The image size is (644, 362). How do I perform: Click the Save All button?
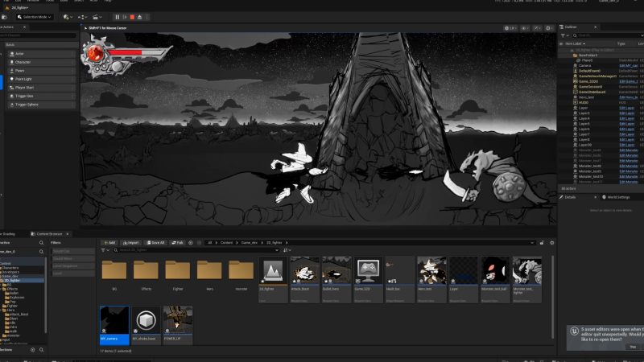coord(154,242)
